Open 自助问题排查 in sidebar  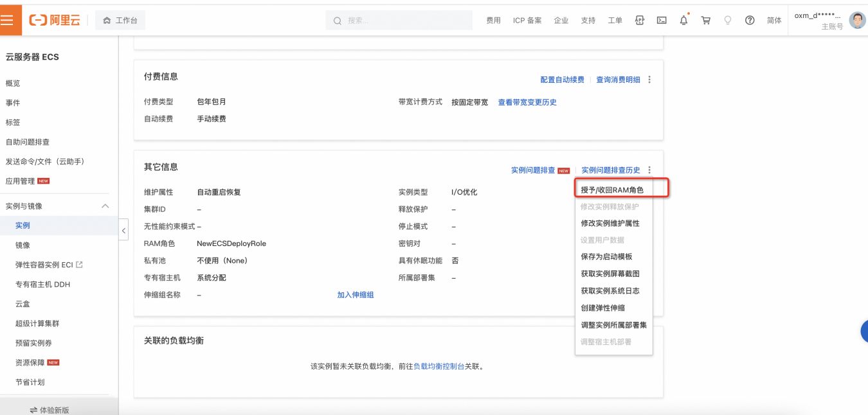[28, 142]
